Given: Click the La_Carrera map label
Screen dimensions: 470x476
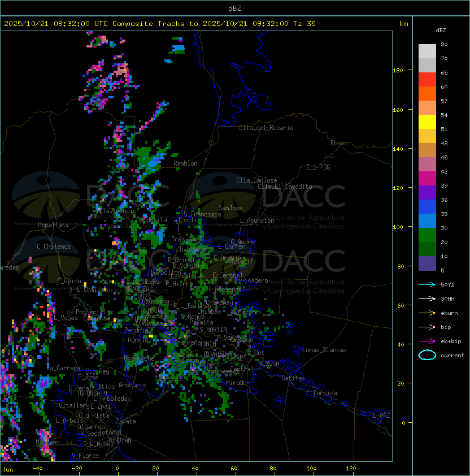Looking at the screenshot, I should (x=64, y=368).
